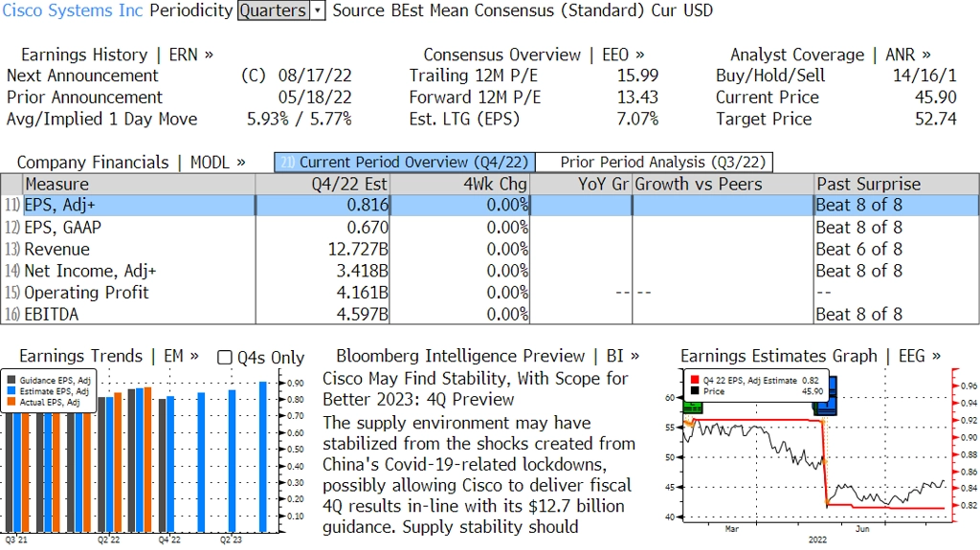Open Bloomberg Intelligence Preview BI section

pyautogui.click(x=487, y=356)
